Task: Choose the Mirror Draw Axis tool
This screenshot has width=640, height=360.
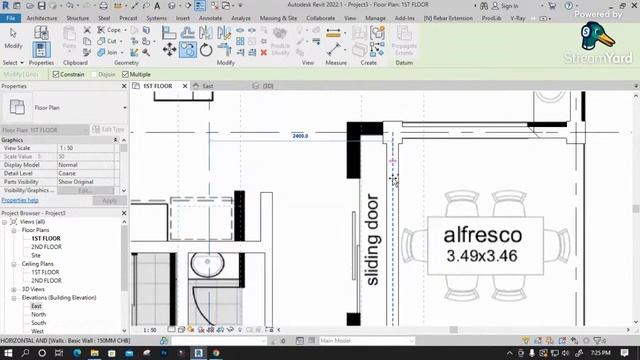Action: [224, 32]
